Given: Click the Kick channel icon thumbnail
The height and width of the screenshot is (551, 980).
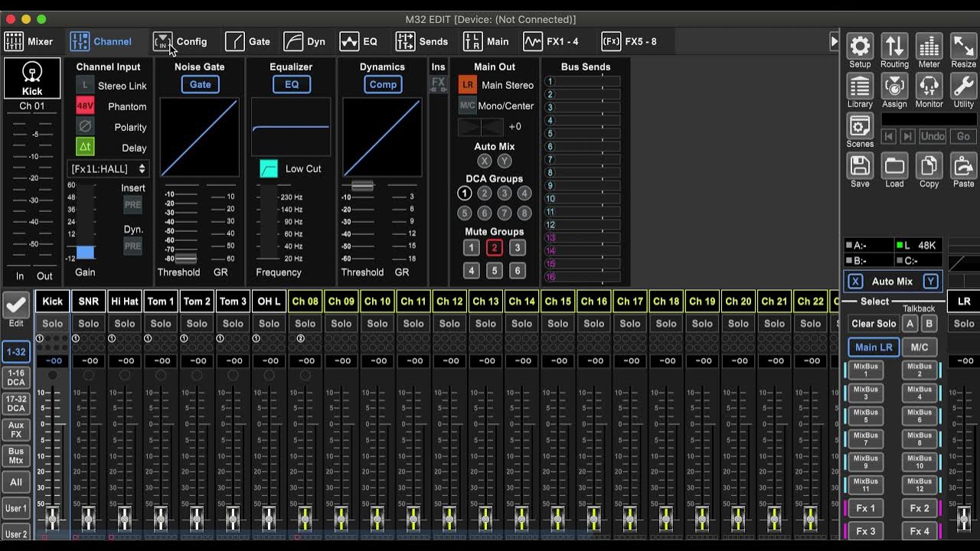Looking at the screenshot, I should [x=32, y=78].
